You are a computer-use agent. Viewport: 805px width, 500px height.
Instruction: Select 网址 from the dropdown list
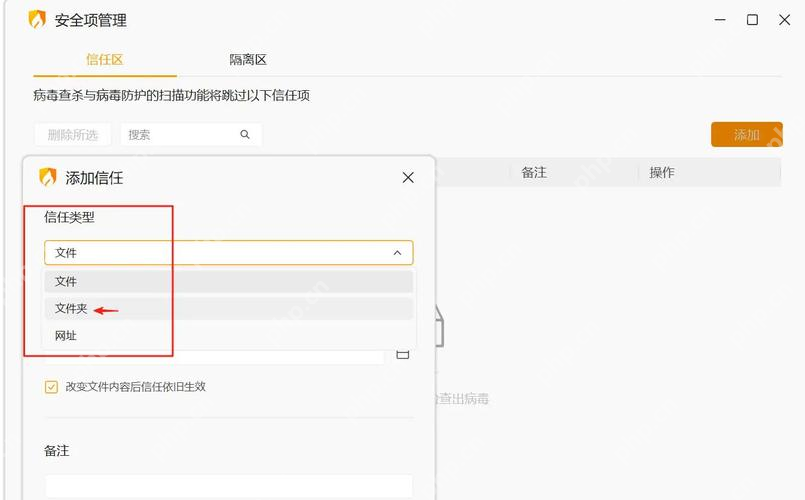click(228, 336)
